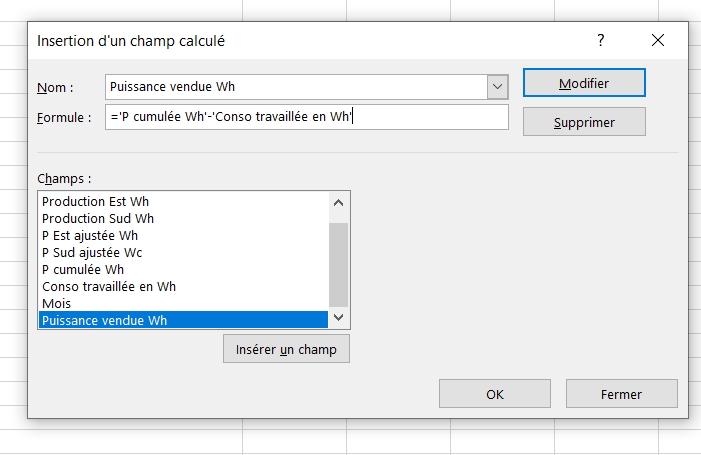Close the calculated field dialog
The height and width of the screenshot is (455, 701).
[x=657, y=41]
